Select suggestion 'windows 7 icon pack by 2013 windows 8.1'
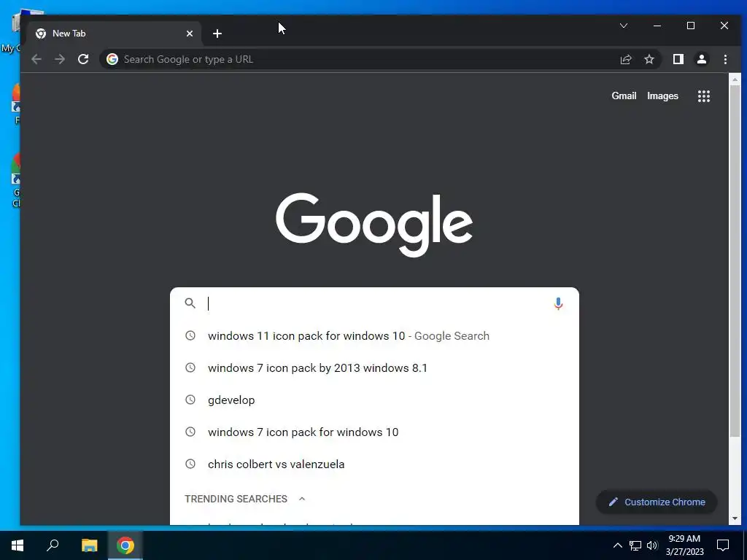The height and width of the screenshot is (560, 747). click(374, 368)
